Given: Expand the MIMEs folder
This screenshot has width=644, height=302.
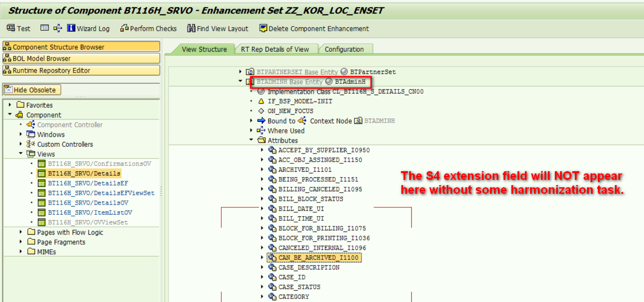Looking at the screenshot, I should pos(20,251).
